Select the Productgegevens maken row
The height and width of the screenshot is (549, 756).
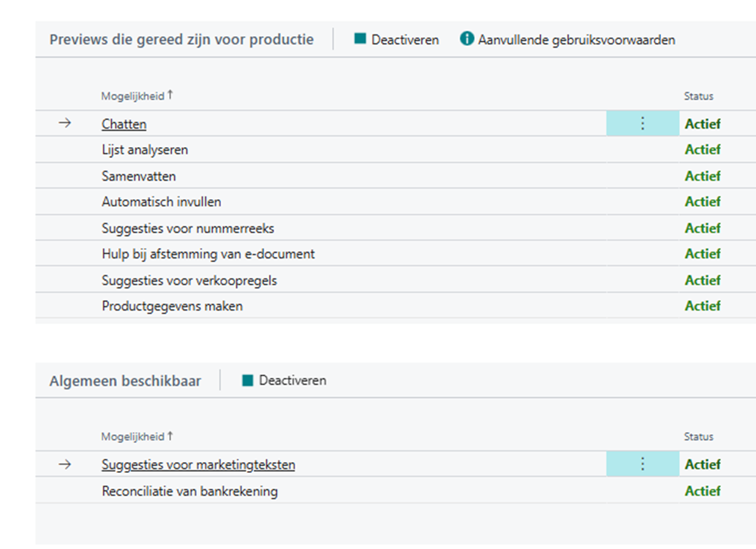172,306
